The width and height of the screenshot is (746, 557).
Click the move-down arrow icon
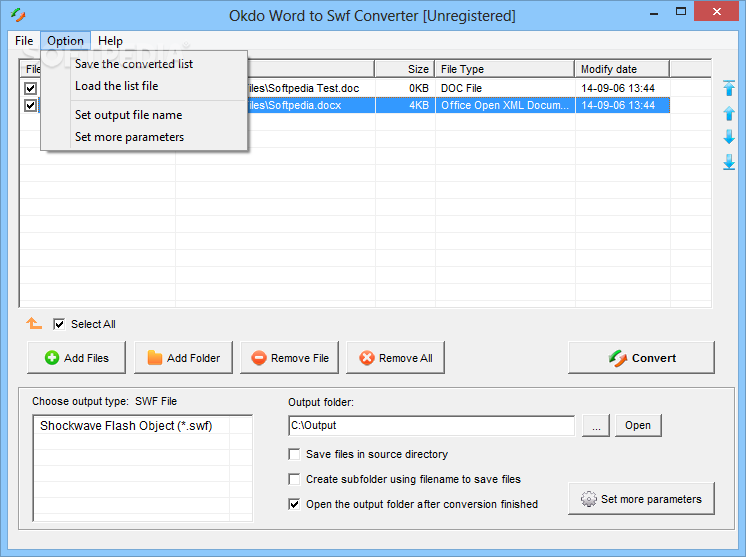729,137
